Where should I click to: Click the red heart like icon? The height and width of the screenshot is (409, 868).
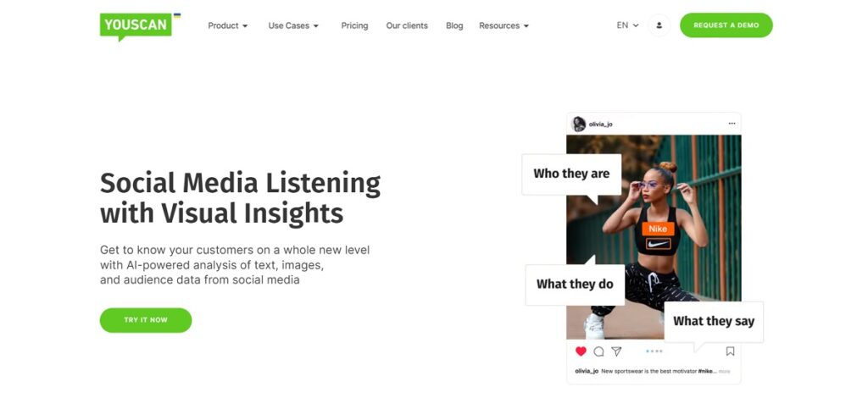[x=581, y=351]
